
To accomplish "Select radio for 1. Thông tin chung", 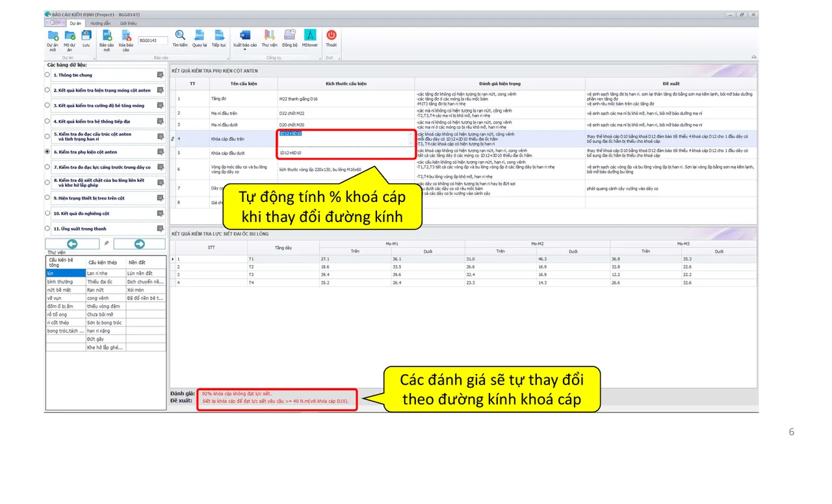I will click(x=47, y=75).
